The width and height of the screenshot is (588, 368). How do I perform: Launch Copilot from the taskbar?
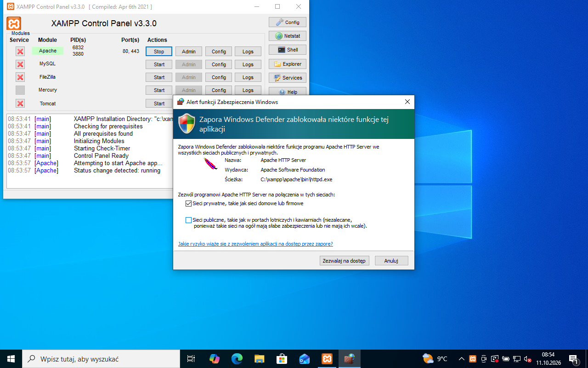pos(214,359)
